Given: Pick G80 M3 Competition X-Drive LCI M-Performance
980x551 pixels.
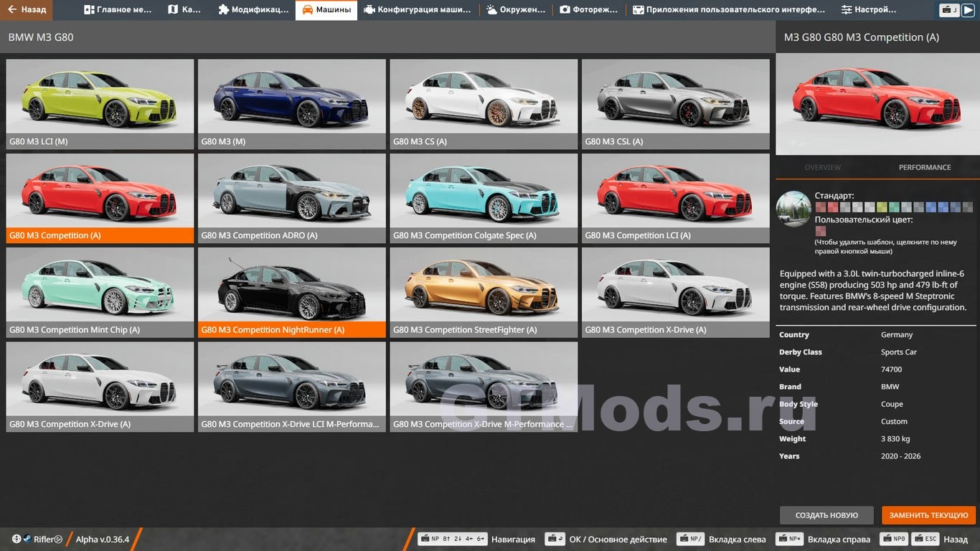Looking at the screenshot, I should (292, 387).
